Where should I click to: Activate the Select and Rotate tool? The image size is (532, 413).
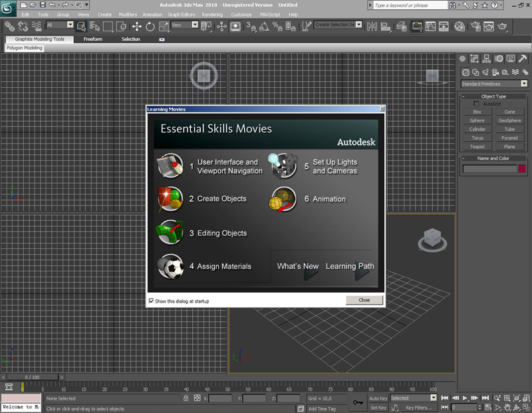[150, 26]
